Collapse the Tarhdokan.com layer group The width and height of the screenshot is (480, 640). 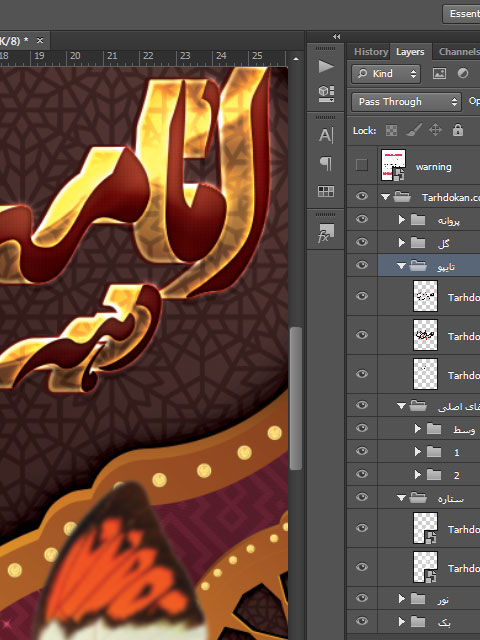(x=385, y=197)
